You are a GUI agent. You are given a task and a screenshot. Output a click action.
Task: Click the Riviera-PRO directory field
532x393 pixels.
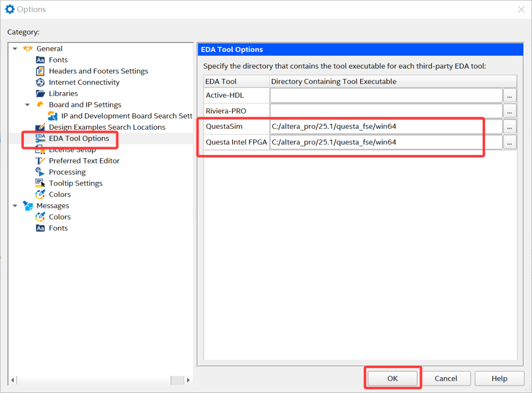pos(386,111)
